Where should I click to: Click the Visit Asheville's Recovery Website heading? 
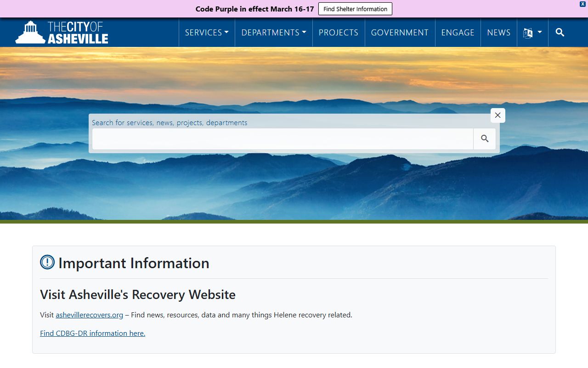coord(138,294)
